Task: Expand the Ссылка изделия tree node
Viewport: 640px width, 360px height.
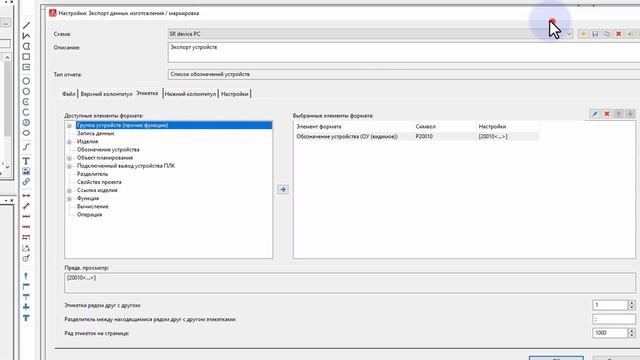Action: point(69,191)
